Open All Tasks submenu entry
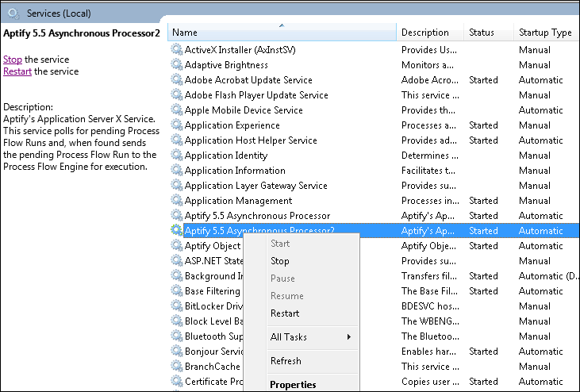Image resolution: width=580 pixels, height=392 pixels. 289,337
